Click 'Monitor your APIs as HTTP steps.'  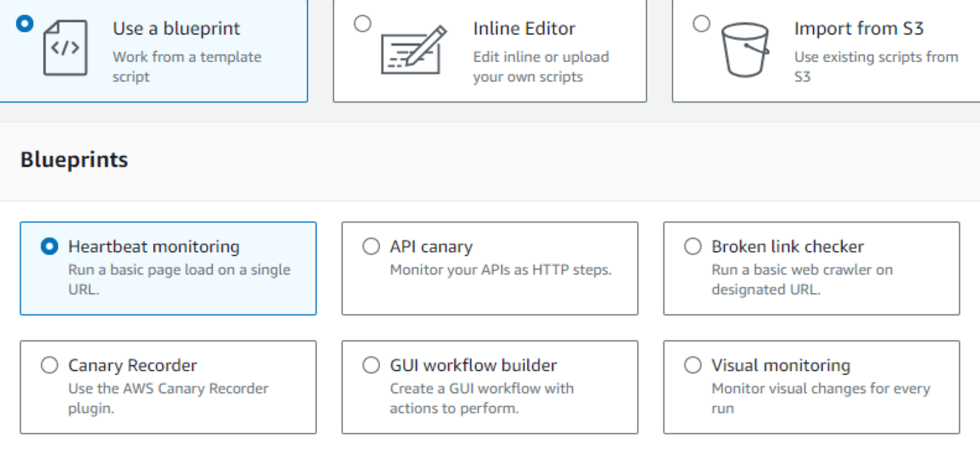[x=501, y=270]
